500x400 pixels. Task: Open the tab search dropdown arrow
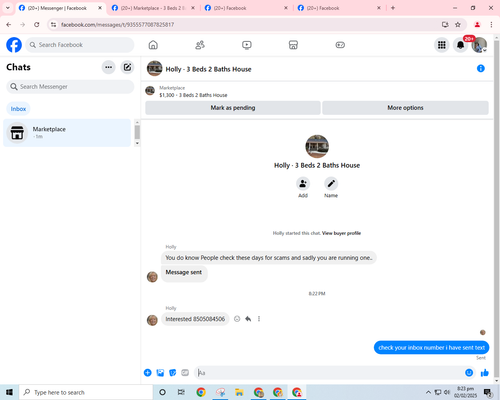tap(7, 8)
